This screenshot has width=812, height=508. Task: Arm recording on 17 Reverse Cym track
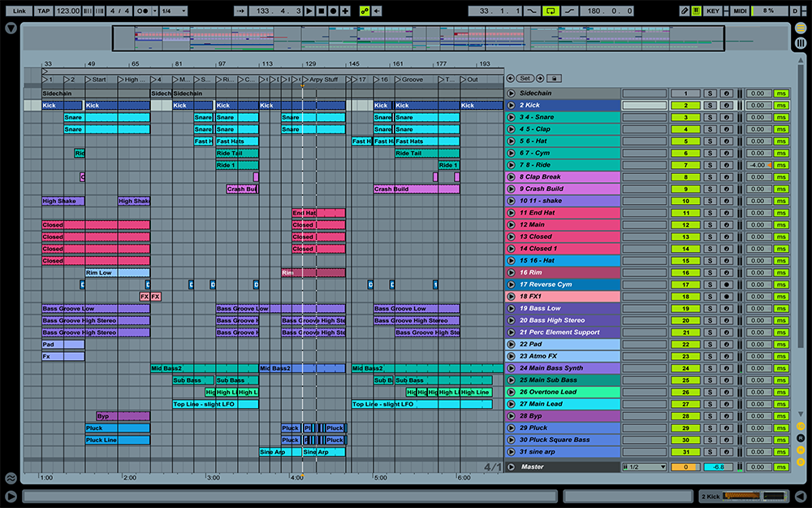pyautogui.click(x=727, y=284)
